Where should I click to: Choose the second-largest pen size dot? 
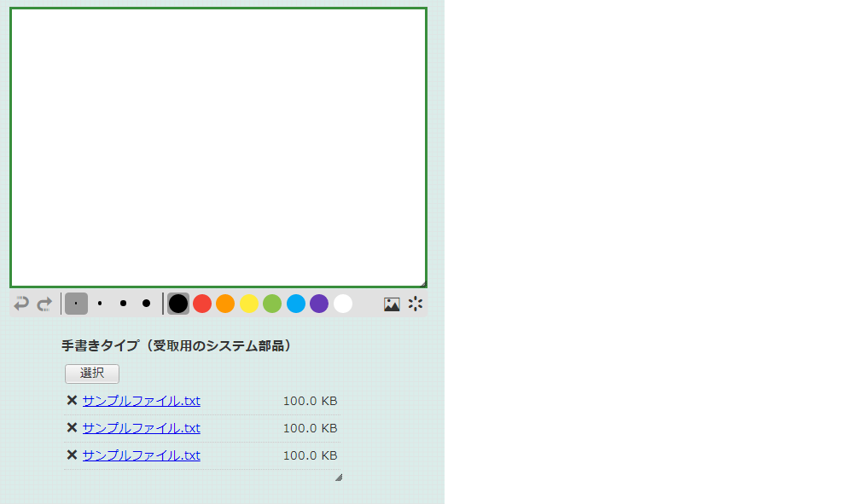coord(123,304)
